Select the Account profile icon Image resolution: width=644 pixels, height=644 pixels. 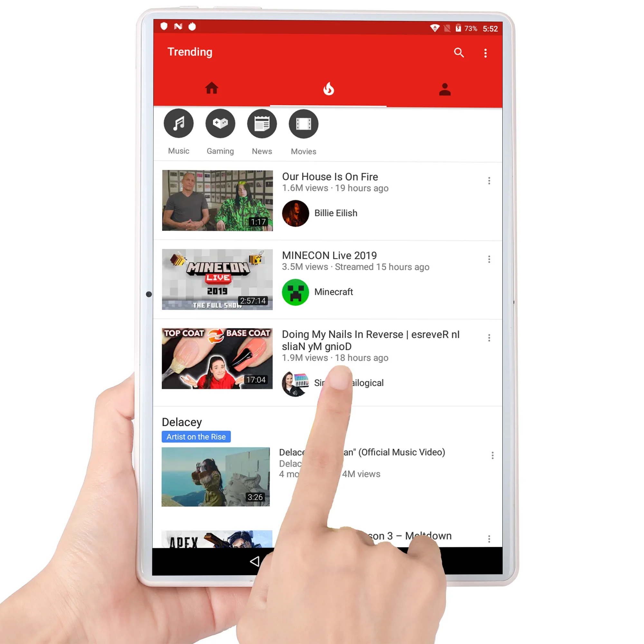tap(445, 89)
